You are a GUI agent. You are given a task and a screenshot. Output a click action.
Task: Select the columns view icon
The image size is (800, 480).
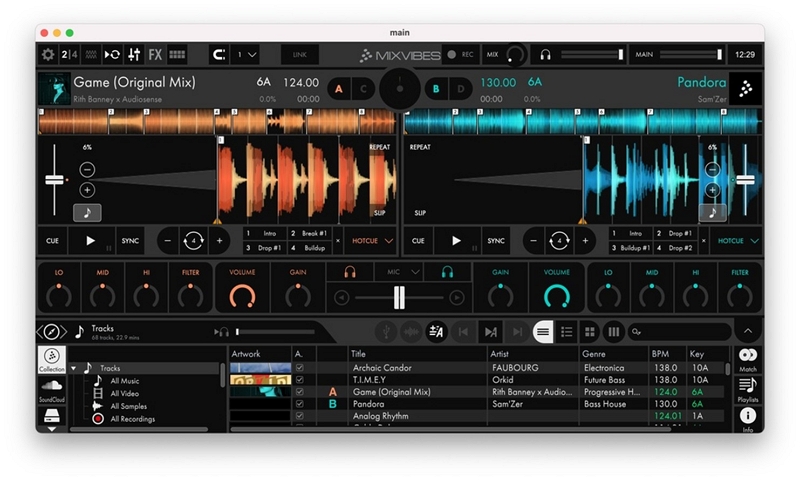[614, 332]
